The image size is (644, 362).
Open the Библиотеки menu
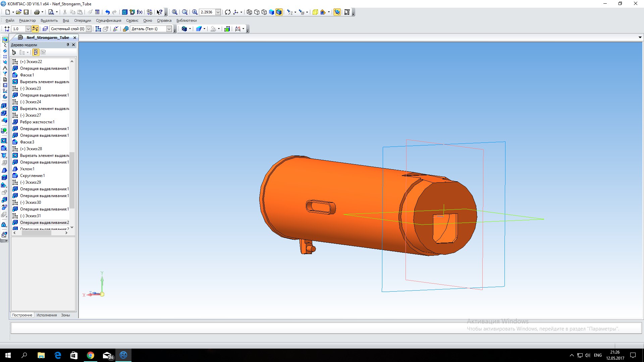(186, 20)
